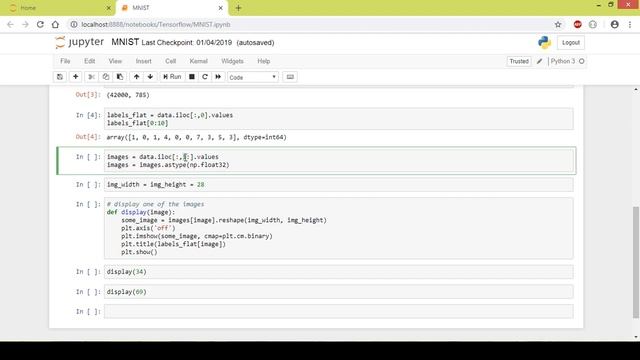Image resolution: width=640 pixels, height=360 pixels.
Task: Click the Trusted notebook button
Action: (x=519, y=61)
